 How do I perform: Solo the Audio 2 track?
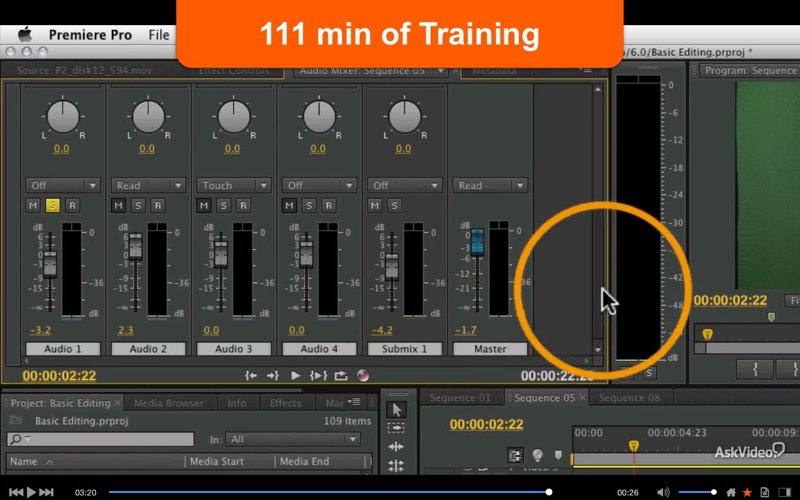coord(138,206)
